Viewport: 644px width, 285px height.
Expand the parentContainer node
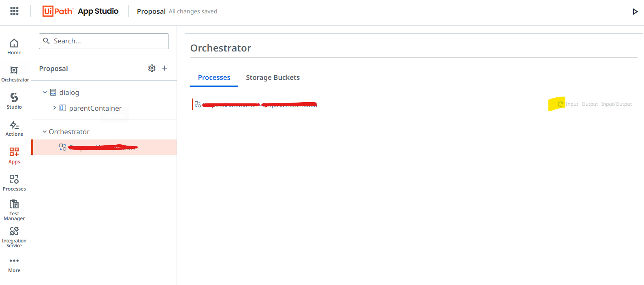click(54, 108)
